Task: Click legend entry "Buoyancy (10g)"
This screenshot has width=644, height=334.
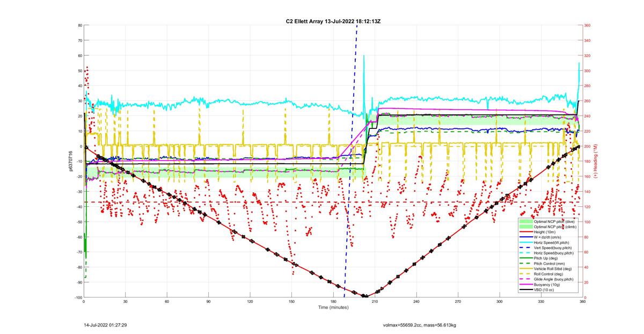Action: tap(547, 285)
